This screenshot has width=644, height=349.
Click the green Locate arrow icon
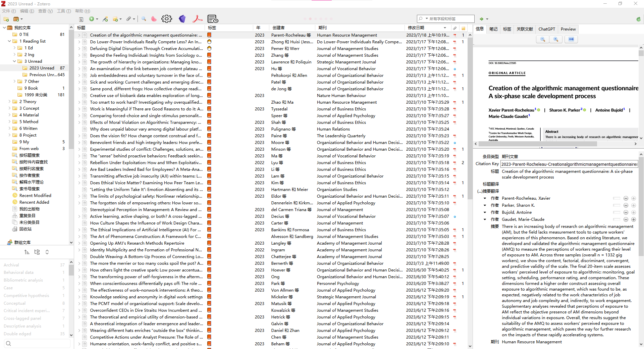(x=482, y=19)
